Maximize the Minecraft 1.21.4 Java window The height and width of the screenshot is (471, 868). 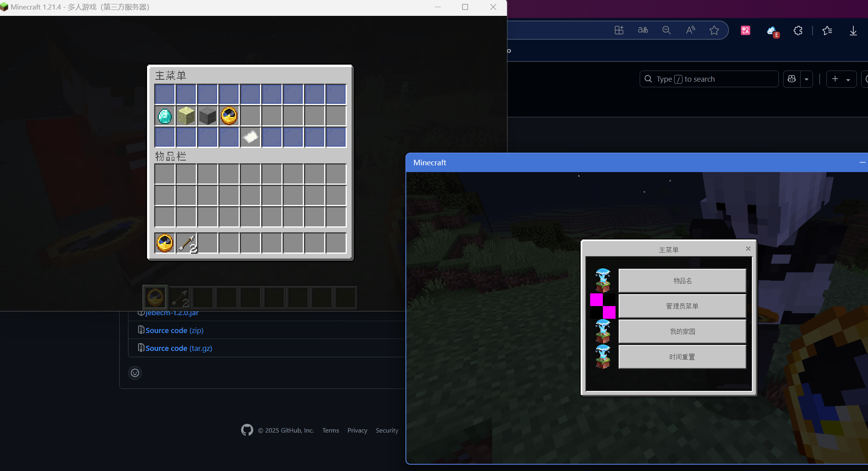[465, 7]
